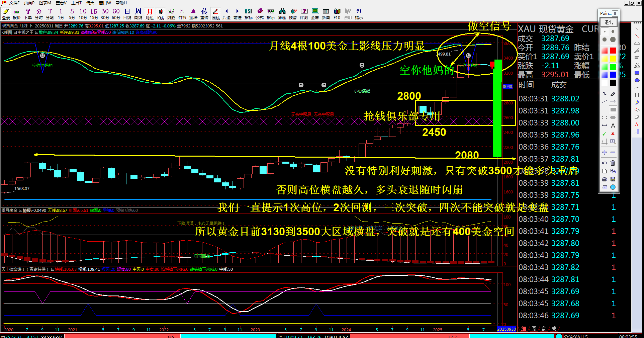Switch to 月线 monthly period
The width and height of the screenshot is (644, 338).
(x=150, y=14)
